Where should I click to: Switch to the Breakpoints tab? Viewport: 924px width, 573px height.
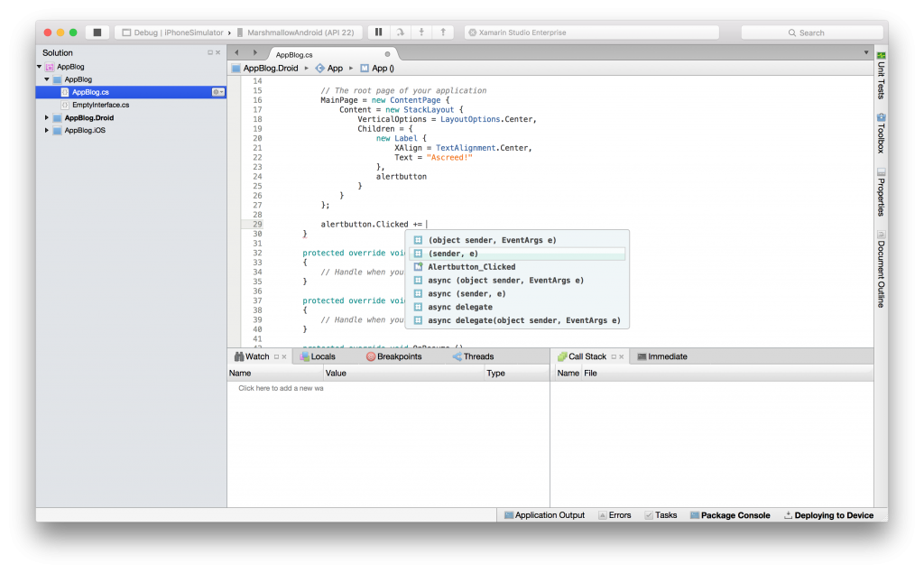393,356
